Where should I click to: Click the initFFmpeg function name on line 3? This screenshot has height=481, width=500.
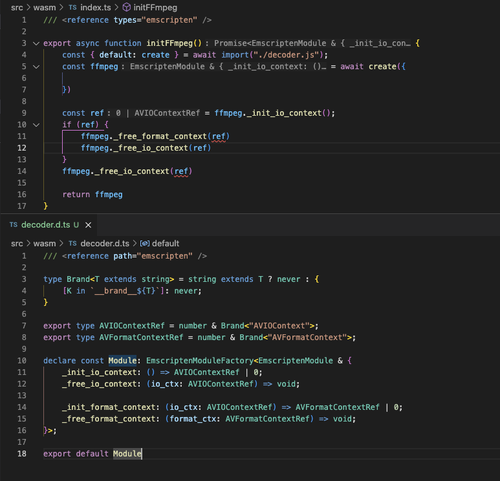coord(169,43)
